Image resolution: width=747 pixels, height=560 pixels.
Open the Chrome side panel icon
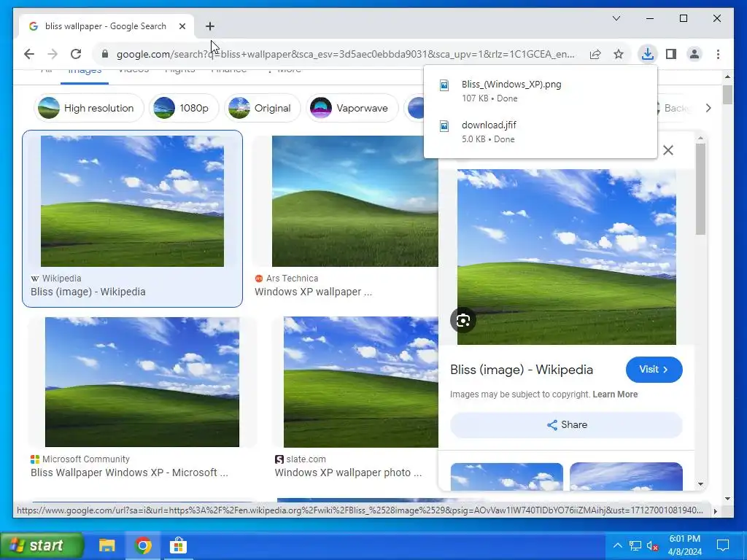[x=671, y=54]
